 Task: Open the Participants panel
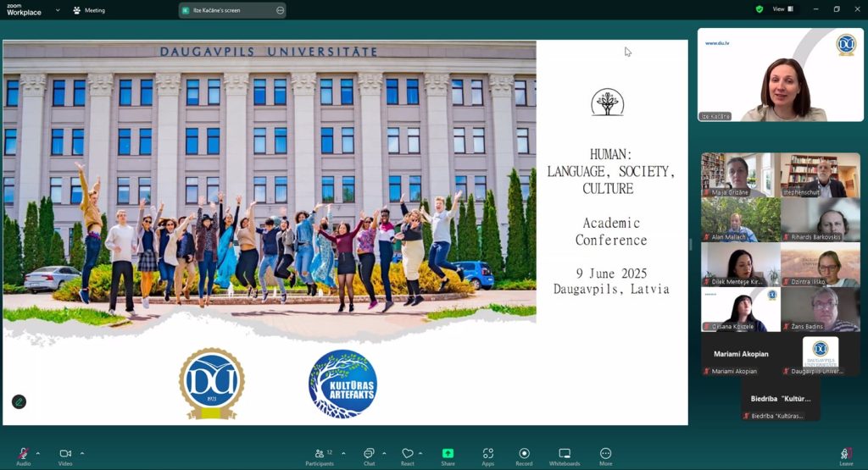click(x=320, y=456)
